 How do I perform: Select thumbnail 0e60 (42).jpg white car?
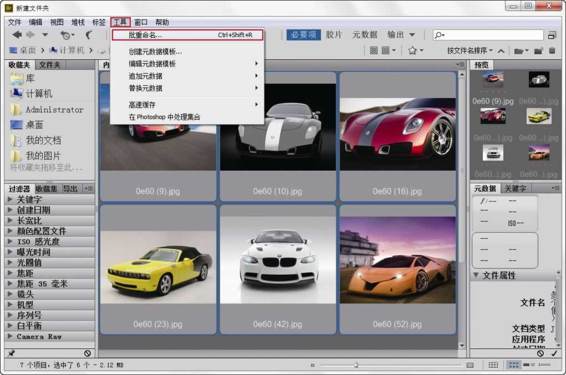point(278,269)
